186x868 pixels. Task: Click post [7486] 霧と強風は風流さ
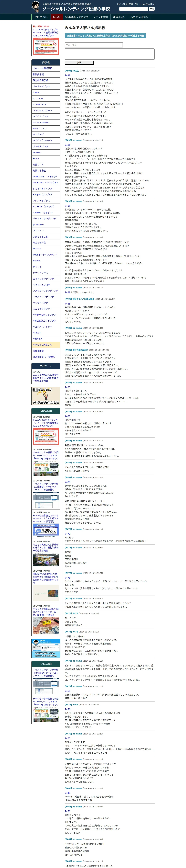pyautogui.click(x=76, y=350)
